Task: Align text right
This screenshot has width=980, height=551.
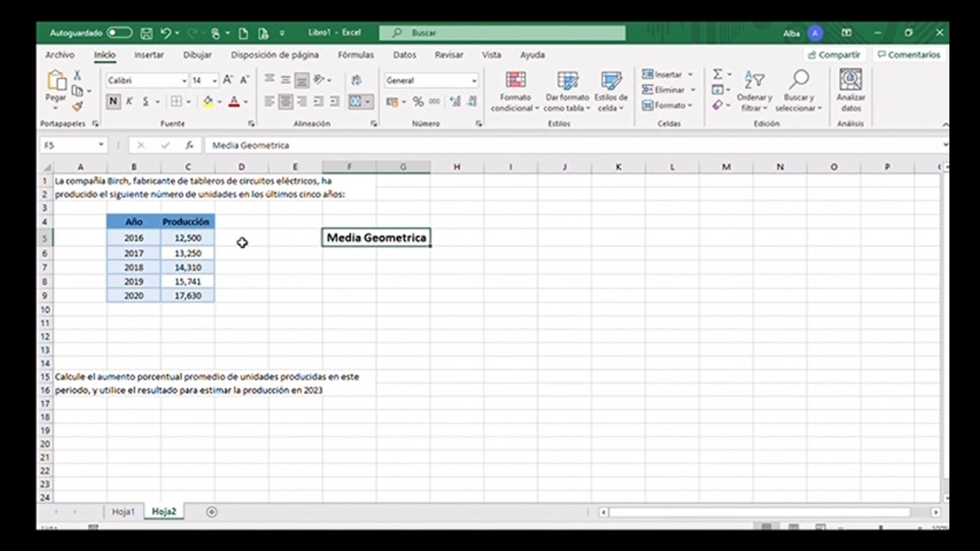Action: pos(302,101)
